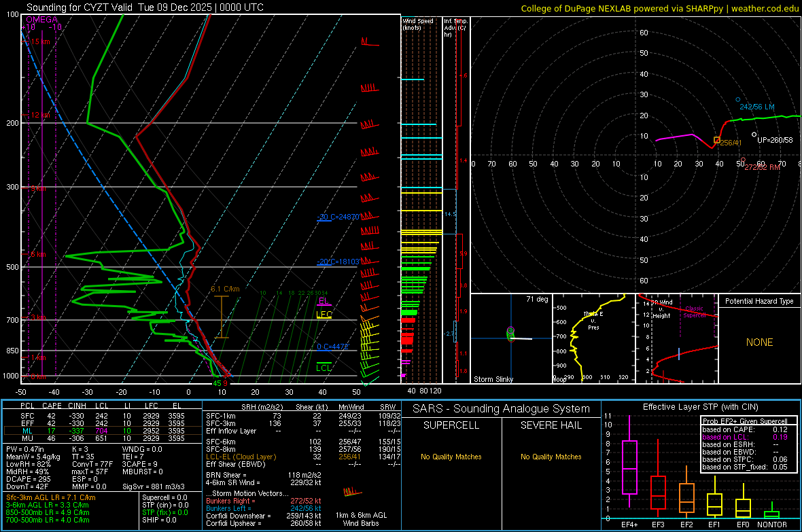Click the 700-500mb LR = 4.0 C/km line
The width and height of the screenshot is (802, 532).
coord(48,520)
